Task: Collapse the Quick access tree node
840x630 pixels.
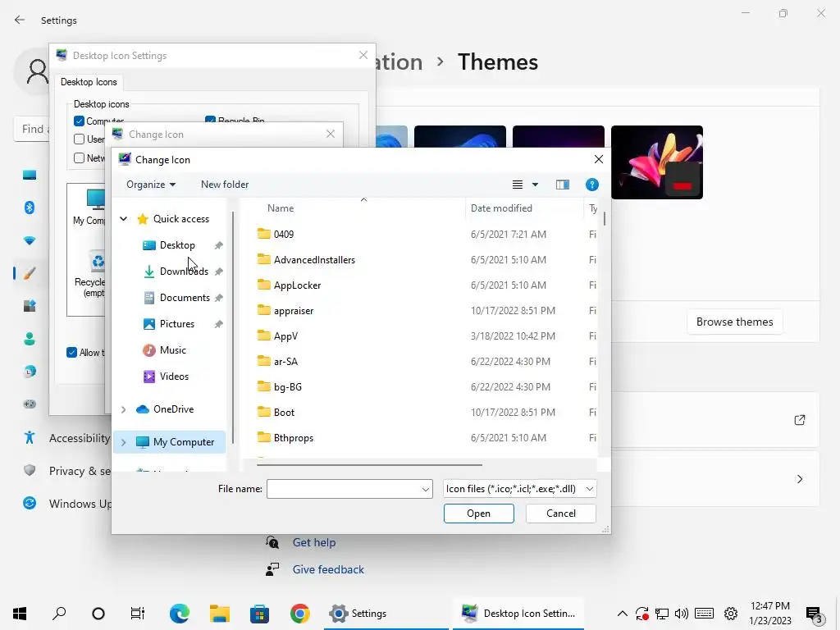Action: coord(123,218)
